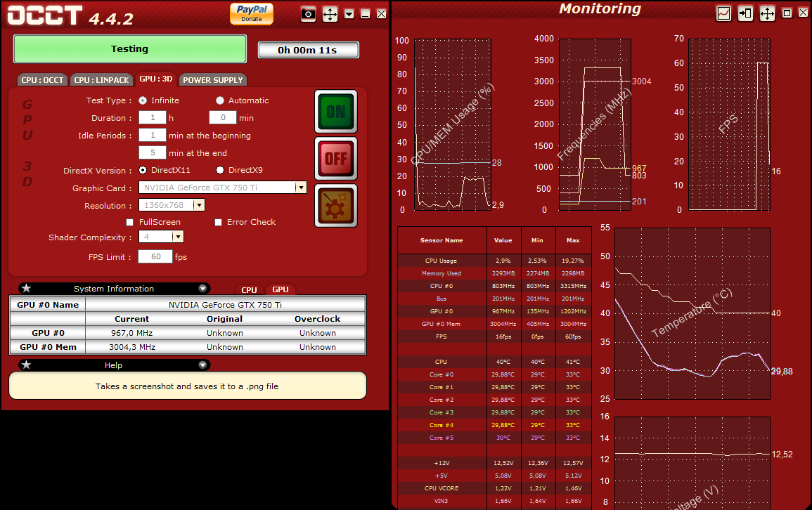The image size is (812, 510).
Task: Stop the test with the red OFF button
Action: (336, 158)
